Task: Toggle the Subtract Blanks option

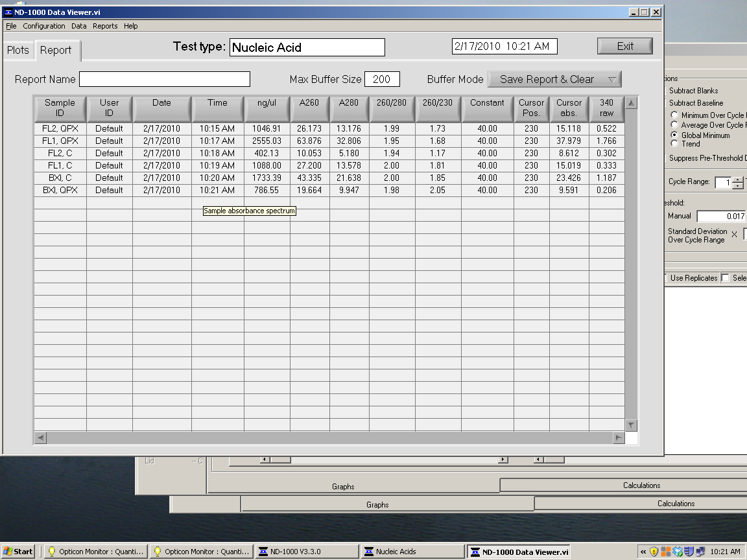Action: (x=693, y=91)
